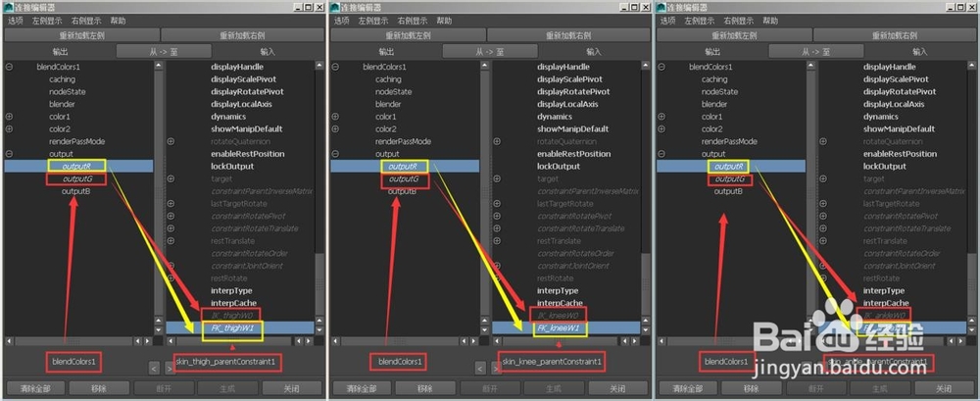Select displayLocalAxis in knee constraint window
The height and width of the screenshot is (401, 980).
[x=567, y=104]
